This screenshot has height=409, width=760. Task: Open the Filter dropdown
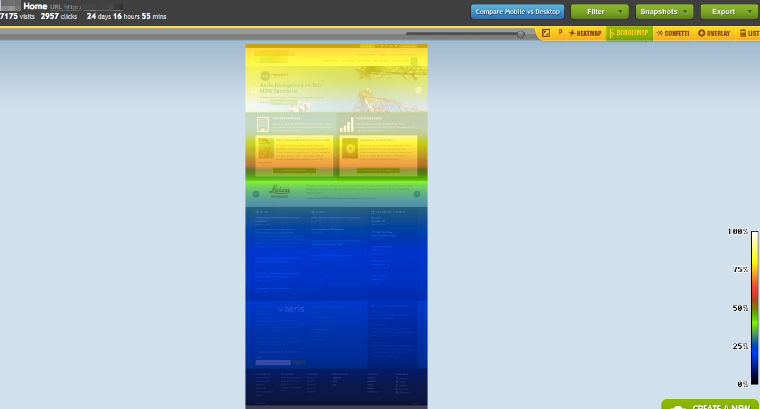(600, 12)
